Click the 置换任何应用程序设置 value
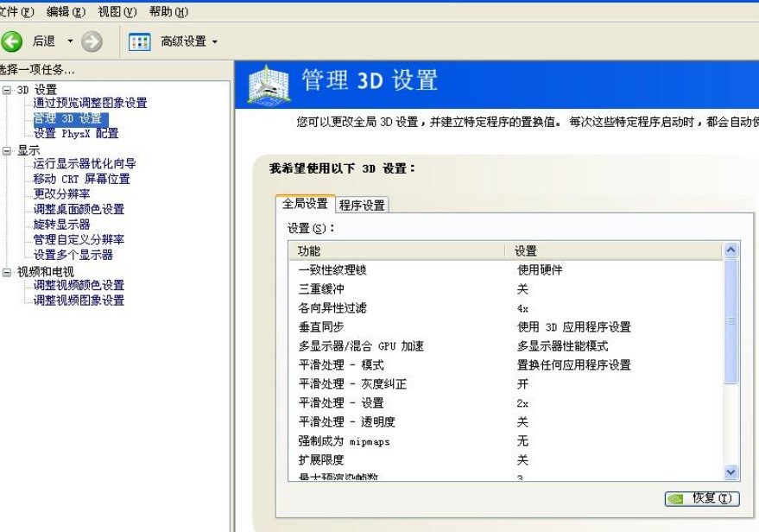759x532 pixels. [574, 365]
